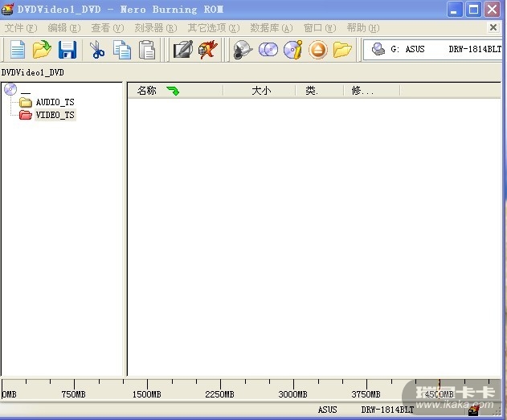Image resolution: width=507 pixels, height=420 pixels.
Task: Click the Cut scissors icon
Action: tap(97, 50)
